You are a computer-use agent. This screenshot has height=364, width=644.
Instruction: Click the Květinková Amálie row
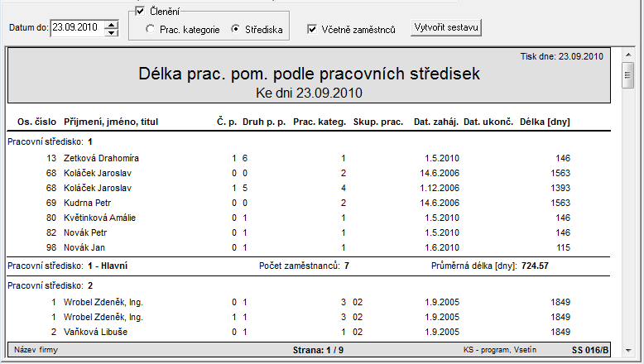[x=309, y=218]
